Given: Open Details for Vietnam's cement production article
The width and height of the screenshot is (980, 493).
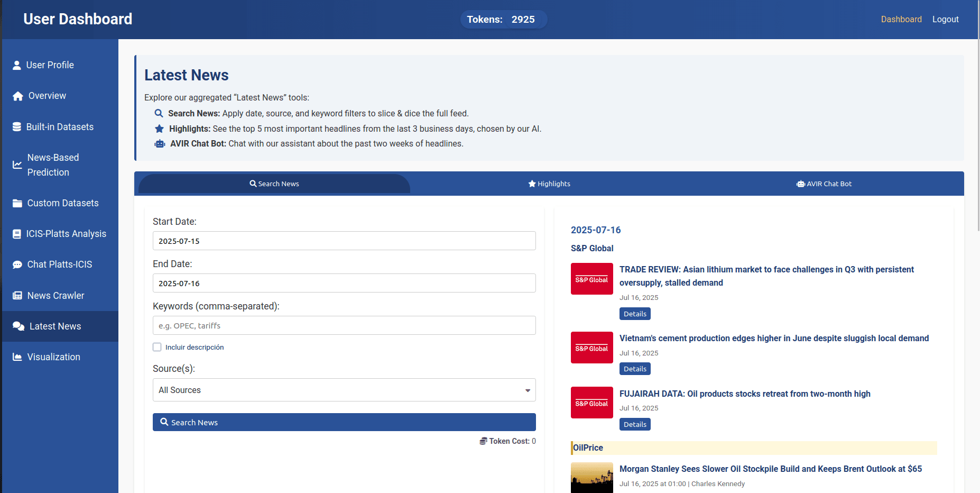Looking at the screenshot, I should click(x=634, y=369).
